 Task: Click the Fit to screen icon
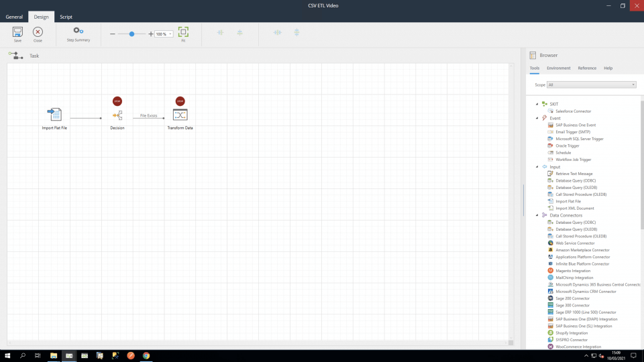click(x=183, y=32)
